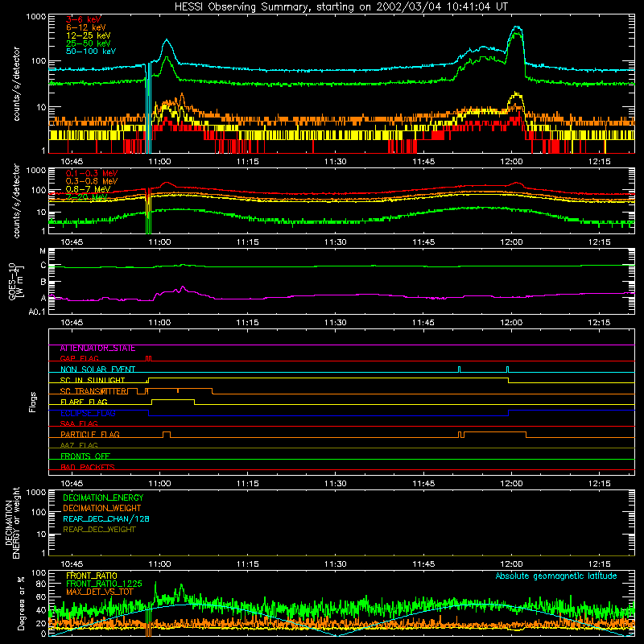Click the GAP_FLAG label
644x644 pixels.
(x=79, y=358)
